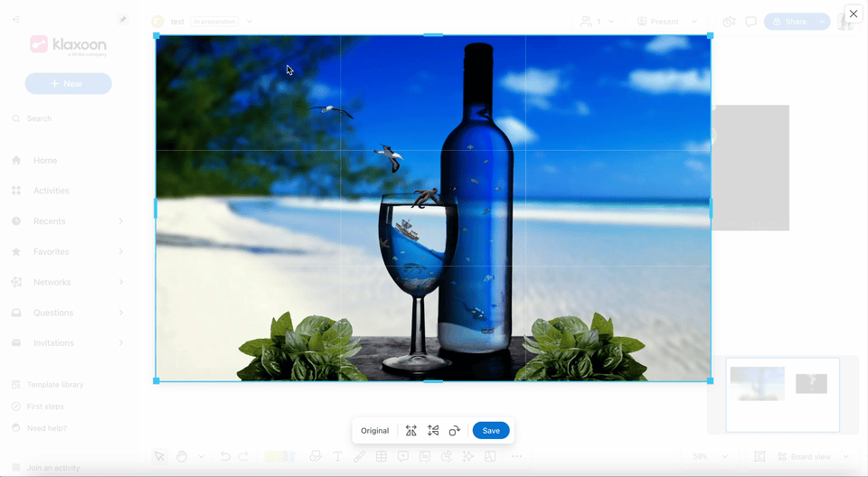Select the pointer selection tool
The height and width of the screenshot is (477, 868).
pyautogui.click(x=159, y=456)
